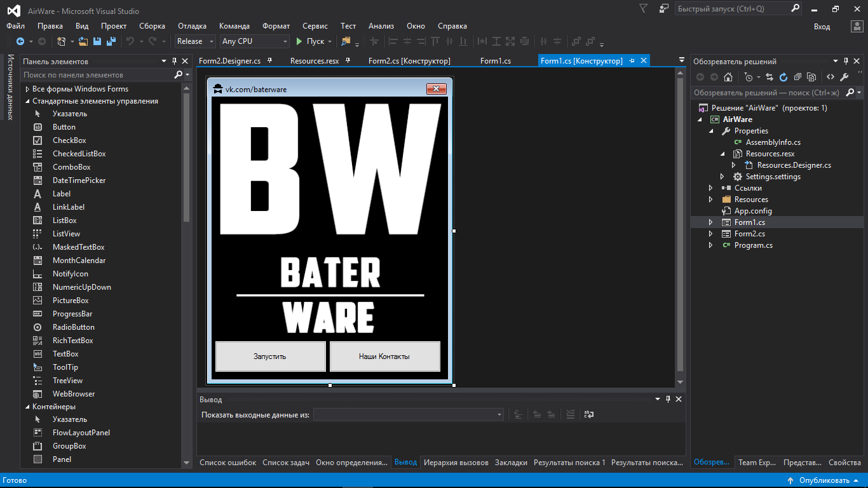The height and width of the screenshot is (488, 868).
Task: Select App.config in Solution Explorer
Action: 753,211
